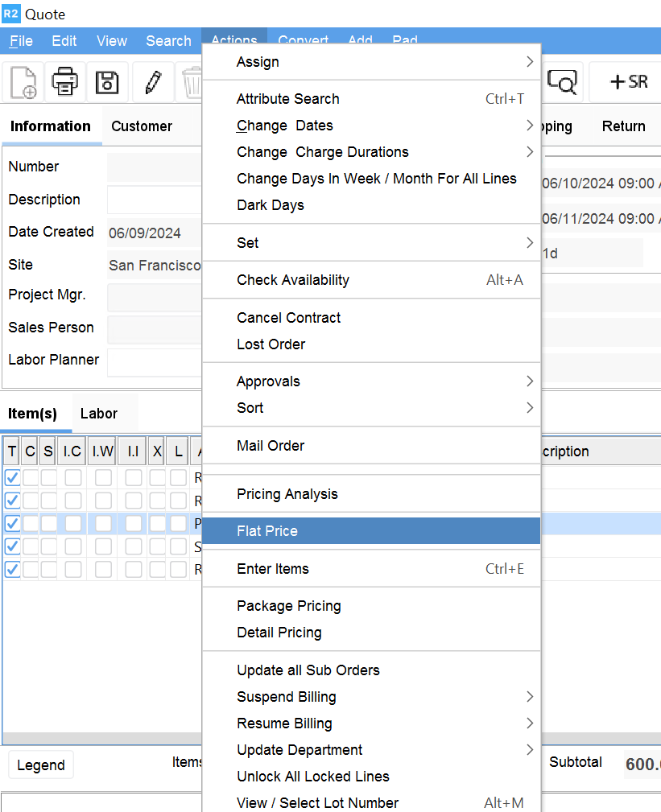Uncheck the T checkbox on the first item row
The width and height of the screenshot is (661, 812).
11,476
